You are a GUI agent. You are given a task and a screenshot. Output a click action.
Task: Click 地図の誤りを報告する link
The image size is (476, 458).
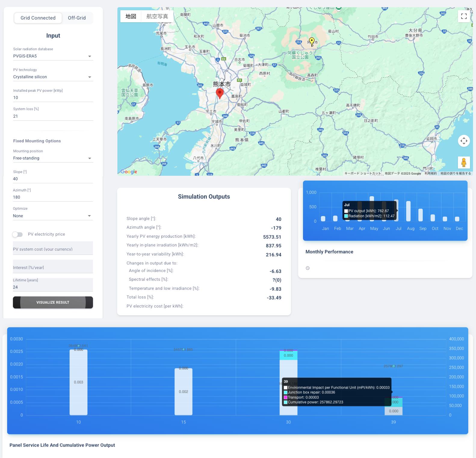456,173
